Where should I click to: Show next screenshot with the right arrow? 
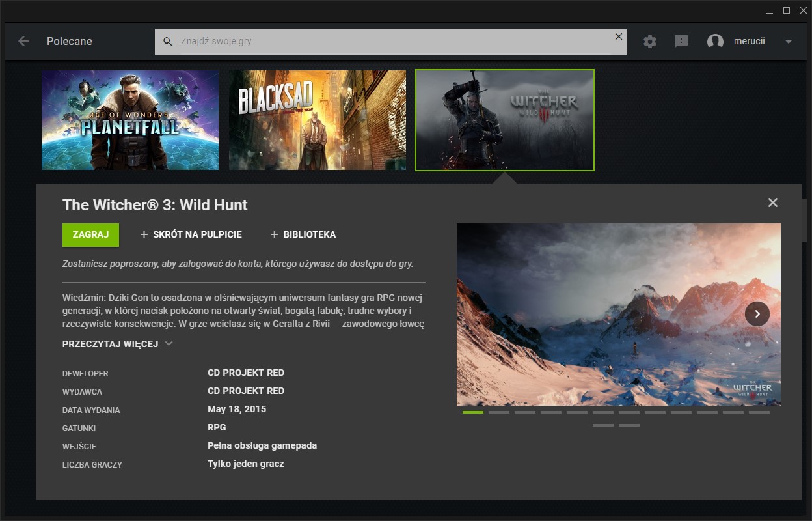click(757, 314)
